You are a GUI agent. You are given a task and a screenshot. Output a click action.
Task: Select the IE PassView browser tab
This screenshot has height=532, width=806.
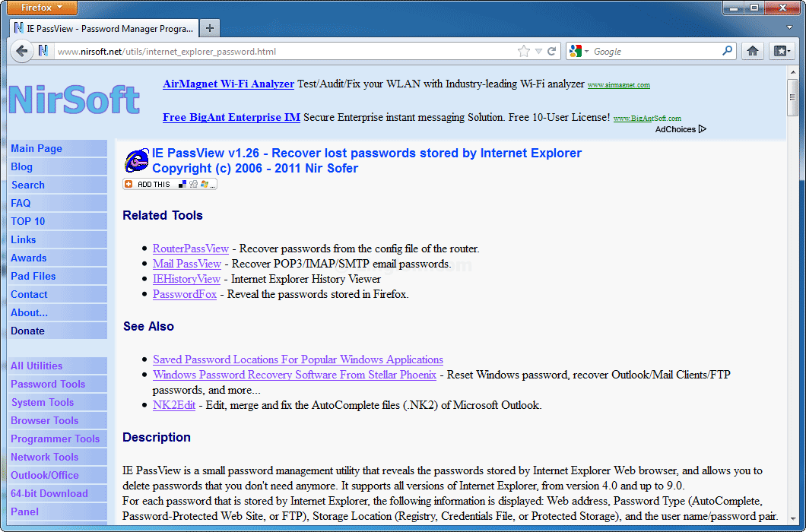[x=104, y=28]
